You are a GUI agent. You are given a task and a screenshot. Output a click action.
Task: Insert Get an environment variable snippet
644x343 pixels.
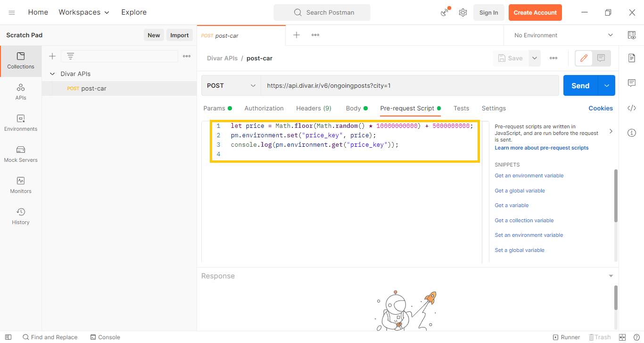tap(529, 176)
